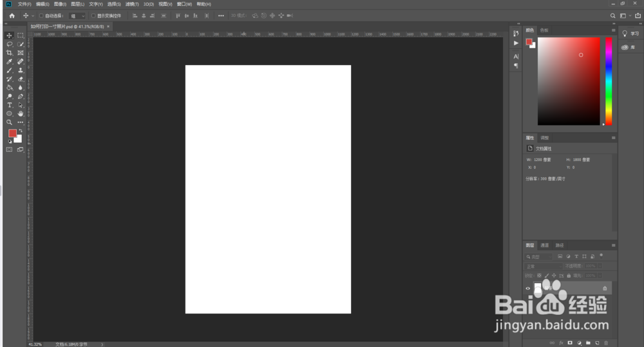Viewport: 644px width, 347px height.
Task: Toggle layer filter on/off switch
Action: pyautogui.click(x=601, y=256)
